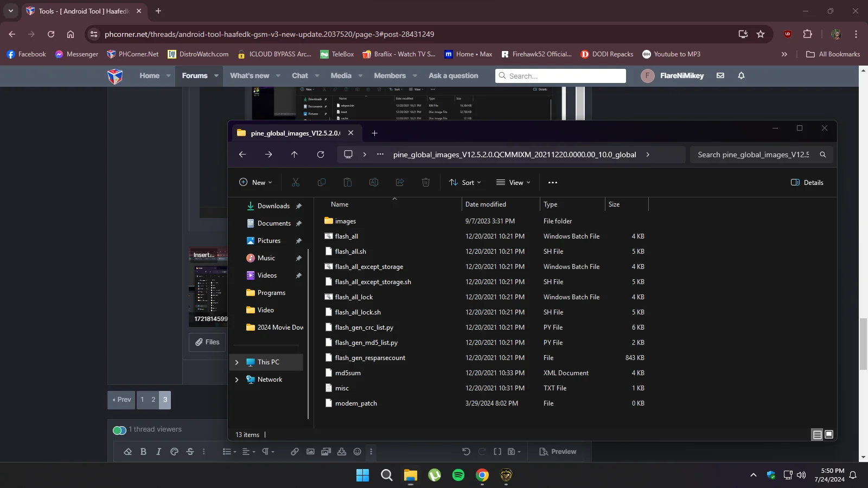
Task: Expand the This PC tree node
Action: tap(237, 362)
